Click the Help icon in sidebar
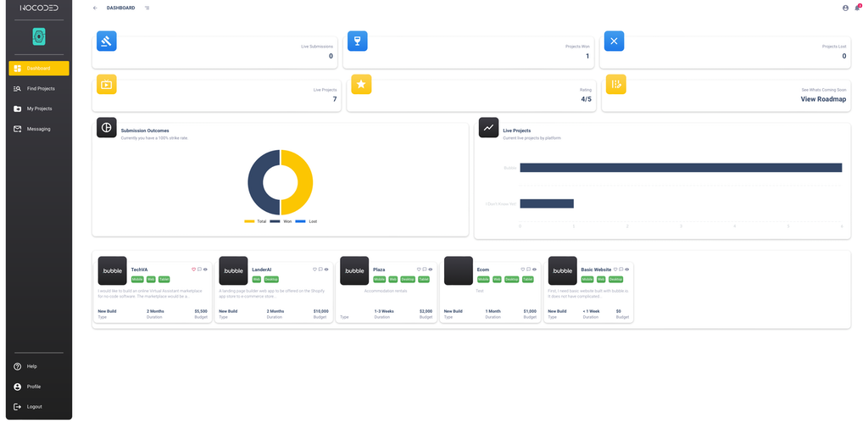868x434 pixels. [17, 366]
